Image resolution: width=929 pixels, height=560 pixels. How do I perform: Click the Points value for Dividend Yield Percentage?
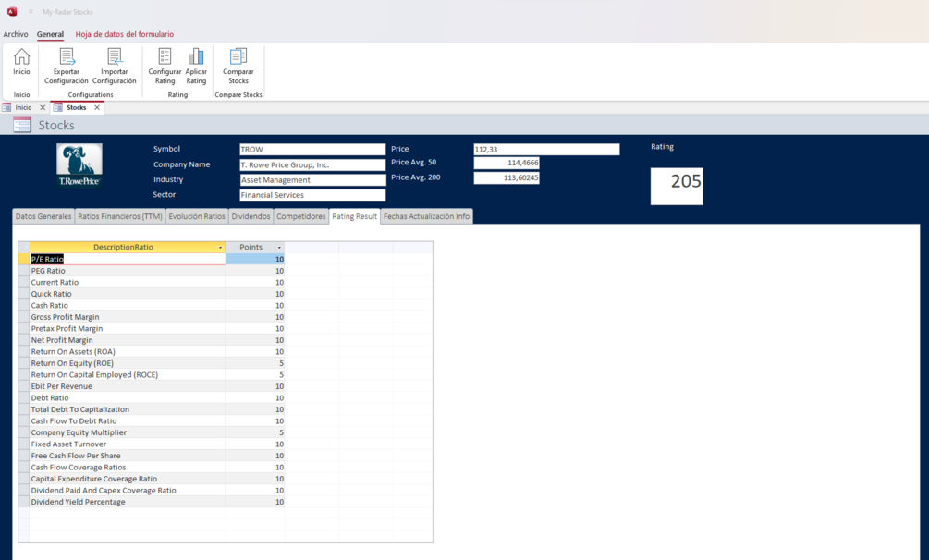click(255, 502)
